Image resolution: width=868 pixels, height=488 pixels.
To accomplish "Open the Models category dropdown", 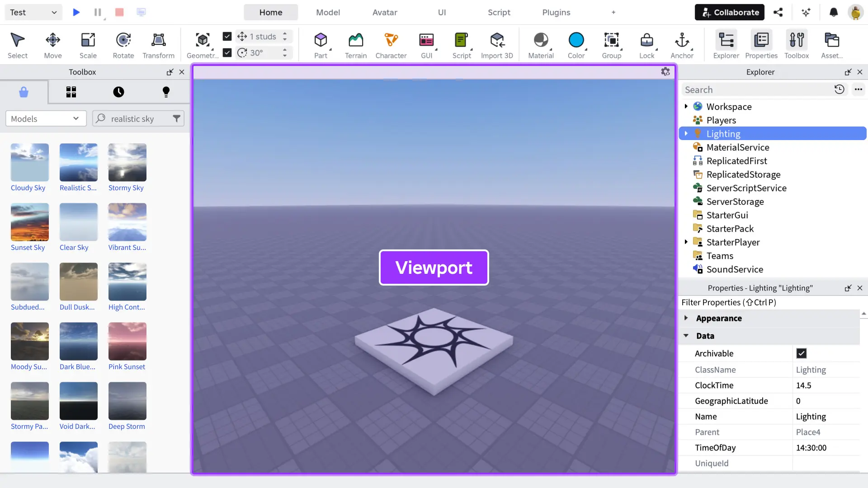I will 45,118.
